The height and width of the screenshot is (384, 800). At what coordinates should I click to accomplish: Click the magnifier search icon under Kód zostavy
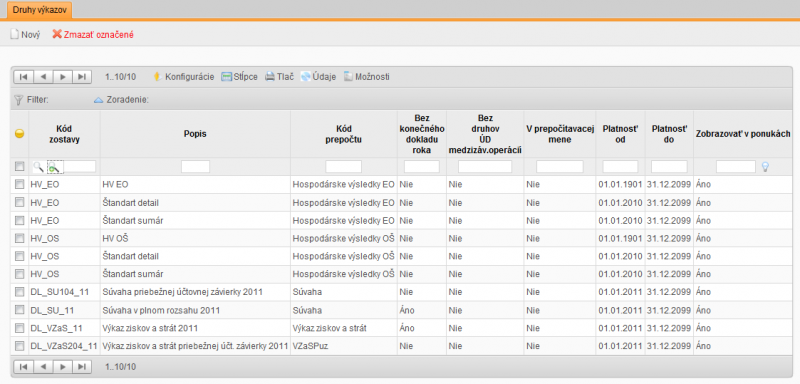38,167
